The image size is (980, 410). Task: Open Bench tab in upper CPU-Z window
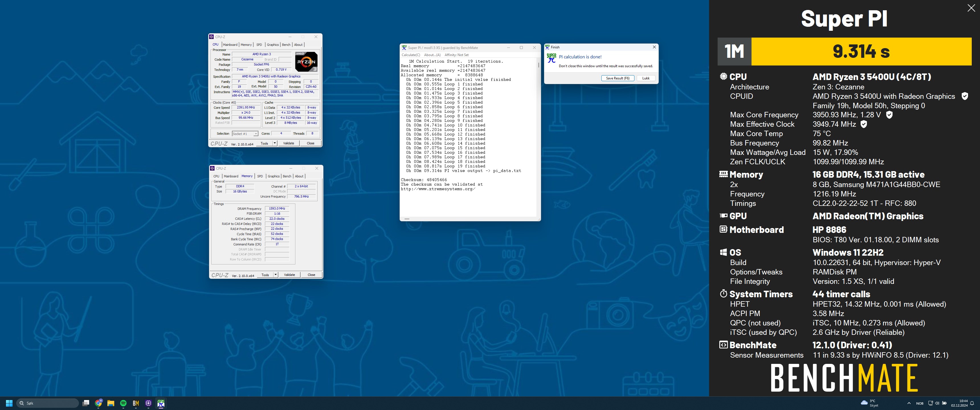[286, 45]
